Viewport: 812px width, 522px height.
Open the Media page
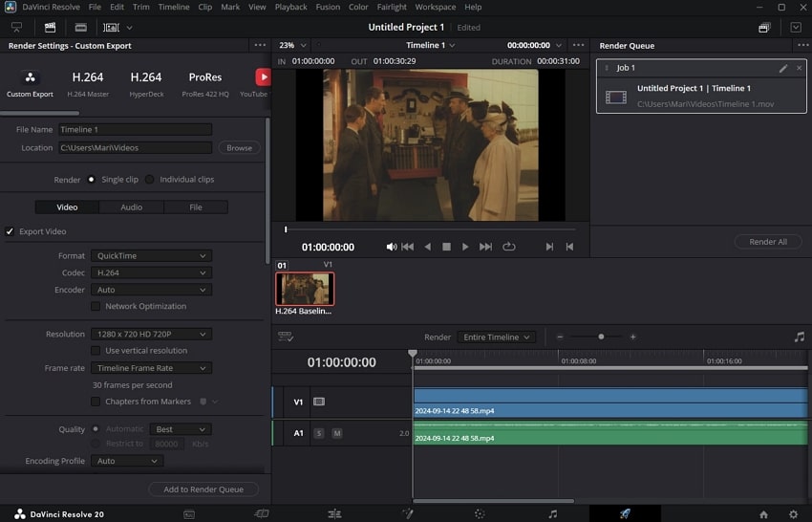click(189, 514)
